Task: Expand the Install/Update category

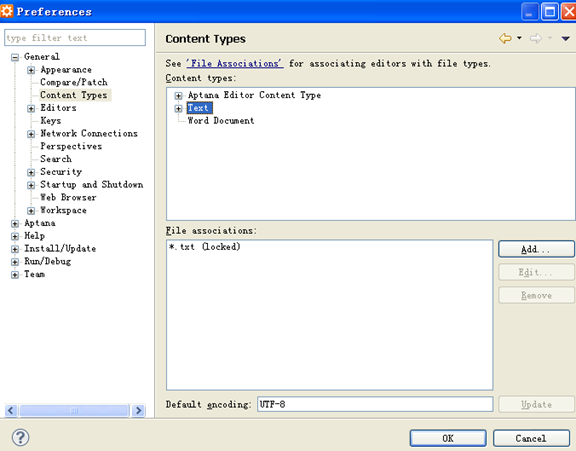Action: [15, 249]
